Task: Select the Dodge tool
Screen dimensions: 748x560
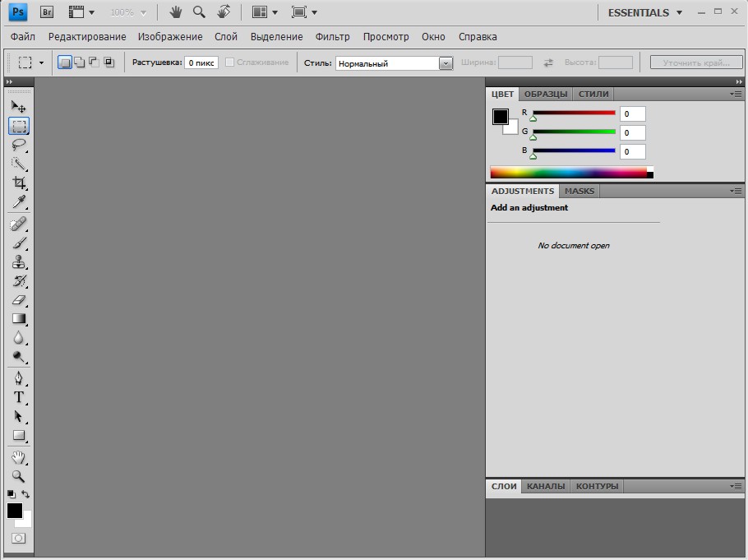Action: point(19,357)
